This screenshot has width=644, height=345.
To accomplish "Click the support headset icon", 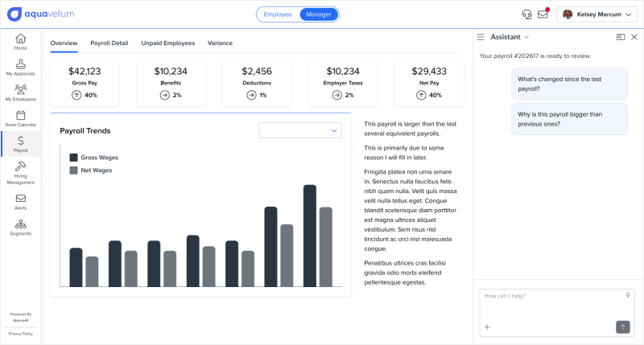I will [x=526, y=14].
